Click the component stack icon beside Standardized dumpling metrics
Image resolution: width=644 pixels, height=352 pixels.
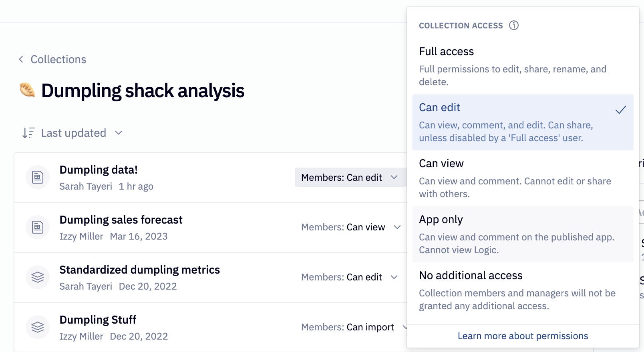tap(37, 277)
